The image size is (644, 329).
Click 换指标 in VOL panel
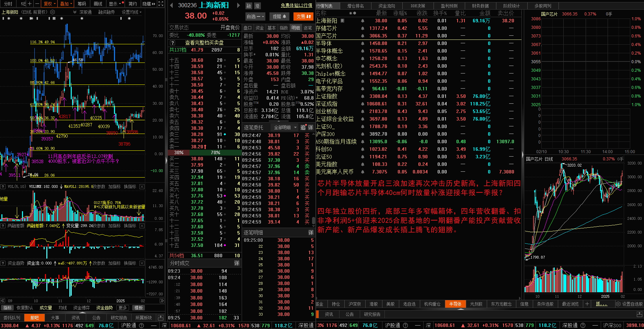point(130,186)
